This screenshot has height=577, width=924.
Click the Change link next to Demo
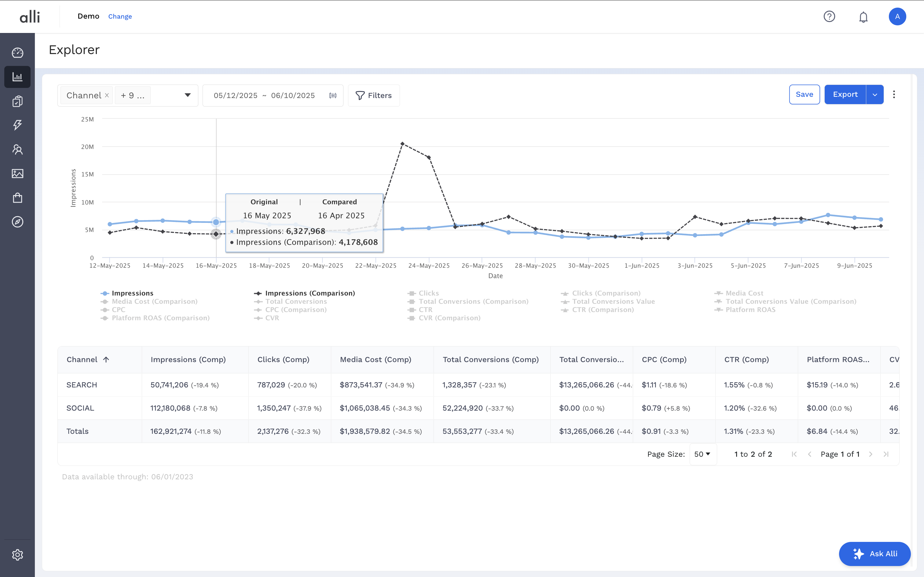coord(120,16)
